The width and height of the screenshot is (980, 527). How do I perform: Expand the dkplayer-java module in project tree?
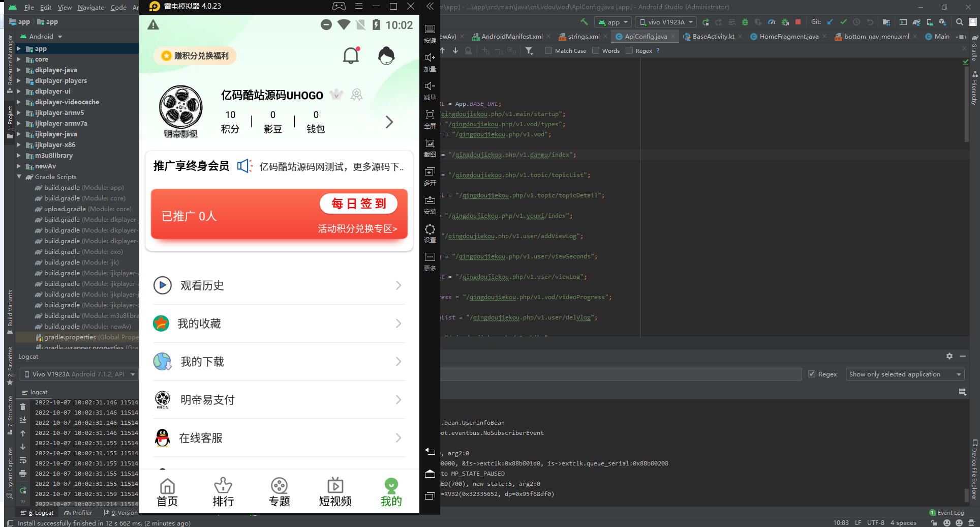pos(19,70)
